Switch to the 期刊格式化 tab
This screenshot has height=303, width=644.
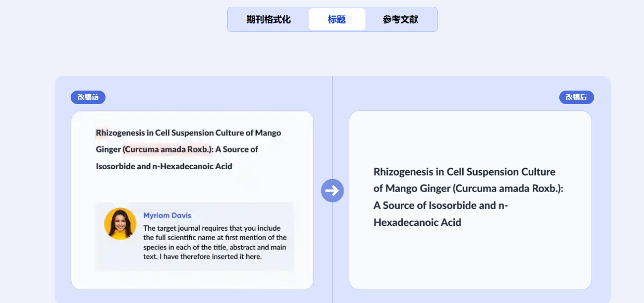[268, 20]
